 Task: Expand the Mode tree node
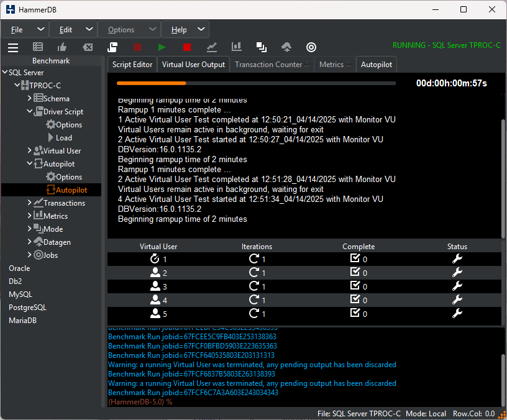[29, 229]
